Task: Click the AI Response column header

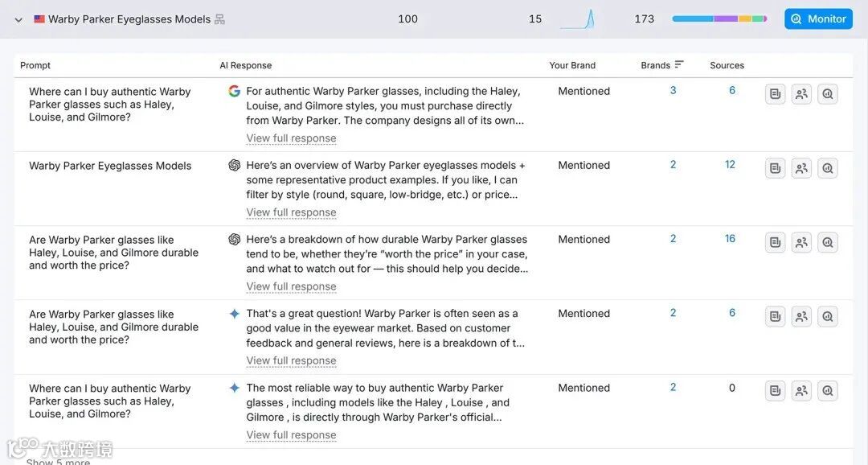Action: coord(246,65)
